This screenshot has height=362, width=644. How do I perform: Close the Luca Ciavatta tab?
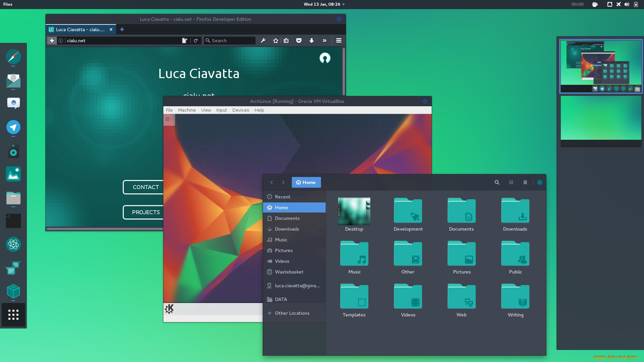pos(111,29)
